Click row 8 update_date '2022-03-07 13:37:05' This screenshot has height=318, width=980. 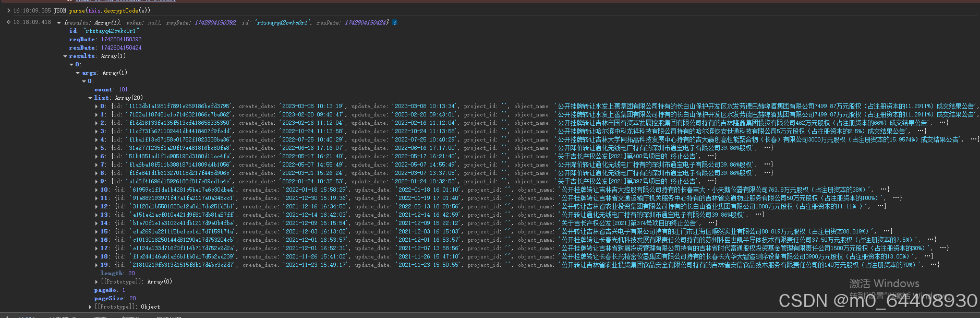[425, 173]
